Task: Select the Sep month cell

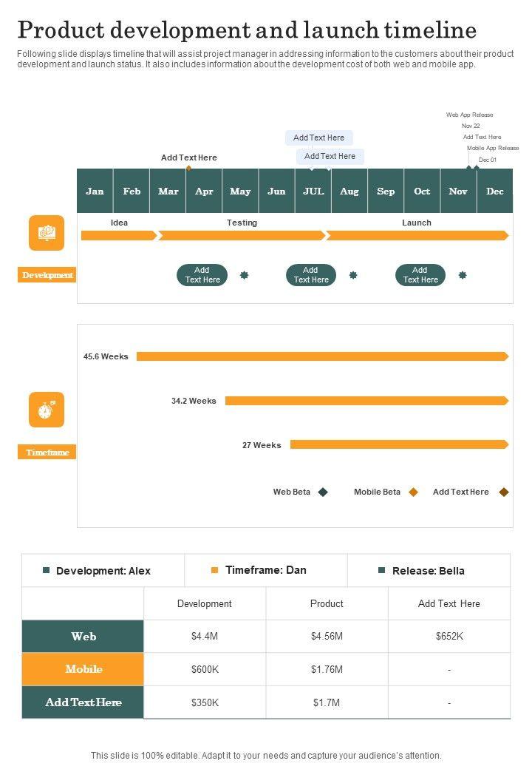Action: click(386, 191)
